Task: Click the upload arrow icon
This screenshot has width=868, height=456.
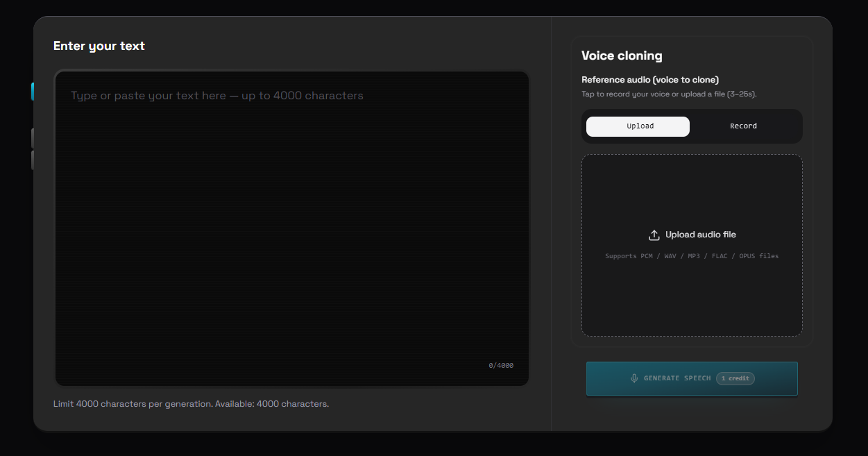Action: coord(654,235)
